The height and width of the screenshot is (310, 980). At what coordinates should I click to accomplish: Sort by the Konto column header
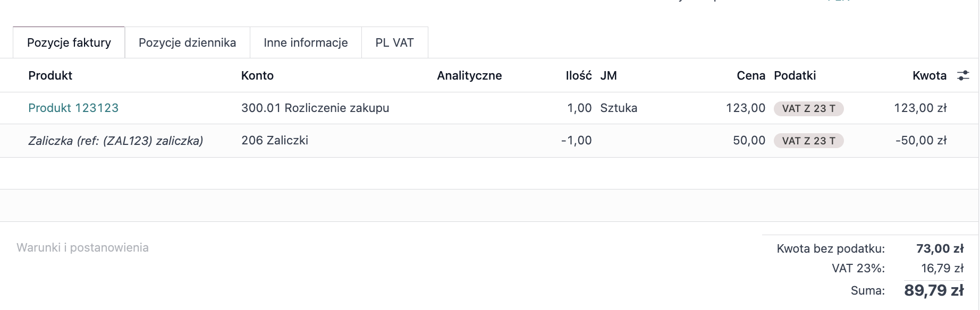[x=257, y=75]
